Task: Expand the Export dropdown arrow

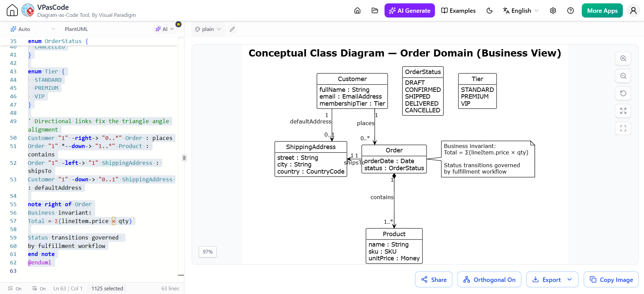Action: [569, 280]
